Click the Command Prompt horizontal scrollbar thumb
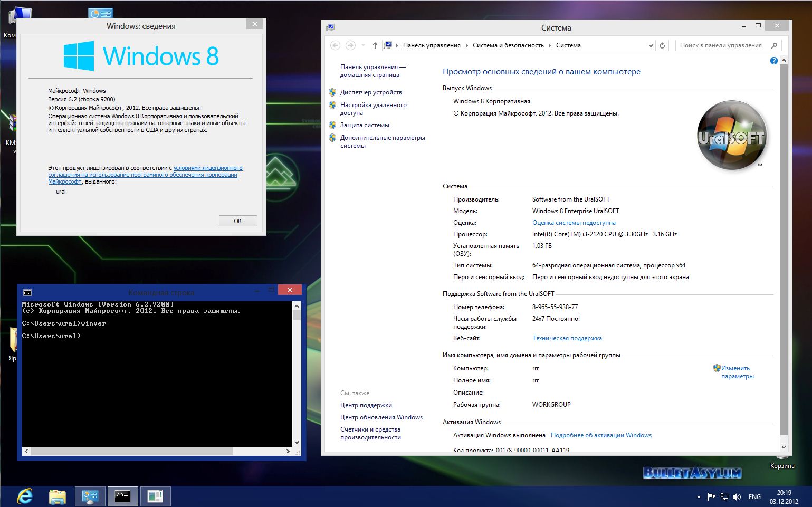The image size is (812, 507). pos(132,451)
